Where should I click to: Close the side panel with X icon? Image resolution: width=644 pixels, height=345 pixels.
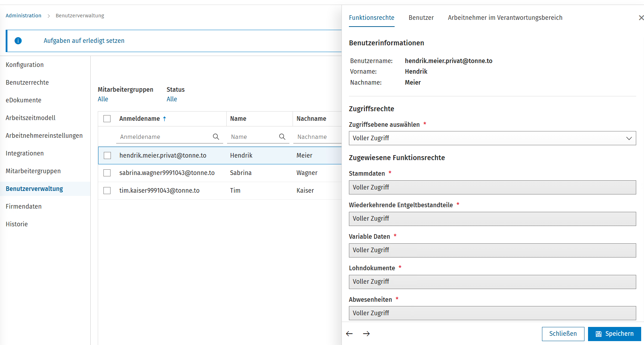pos(641,18)
